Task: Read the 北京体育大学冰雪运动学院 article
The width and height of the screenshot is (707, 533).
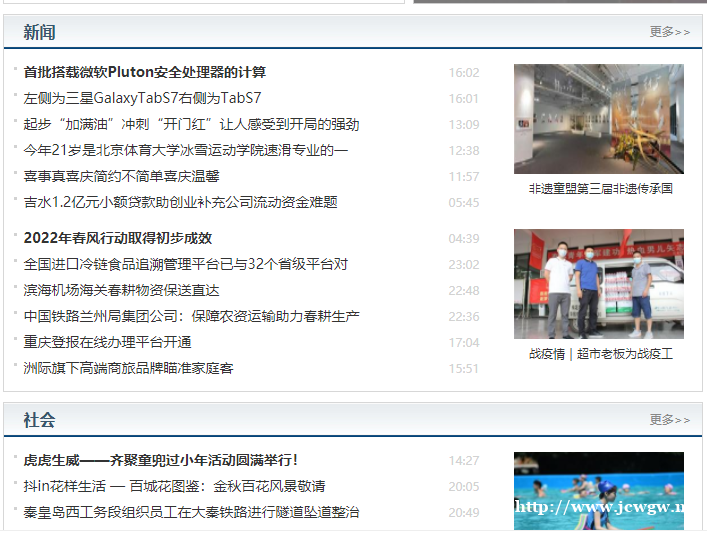Action: click(186, 150)
